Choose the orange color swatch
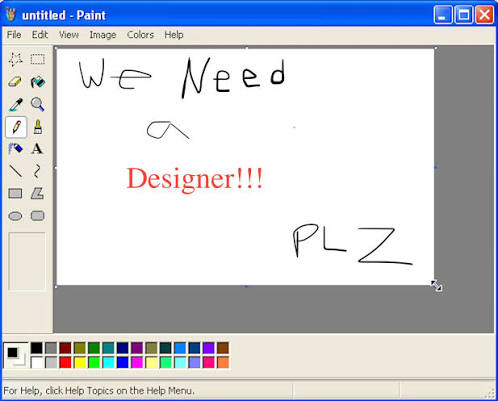The width and height of the screenshot is (498, 401). [x=223, y=362]
